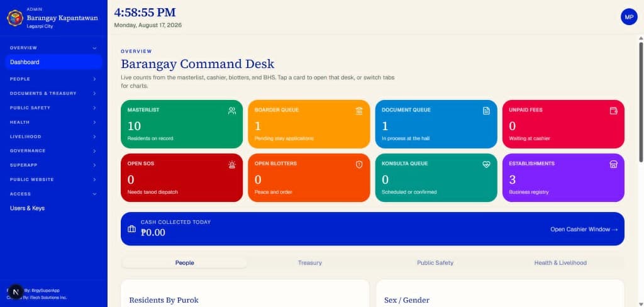Screen dimensions: 644x307
Task: Click the shield icon on Open Blotters card
Action: [x=359, y=164]
